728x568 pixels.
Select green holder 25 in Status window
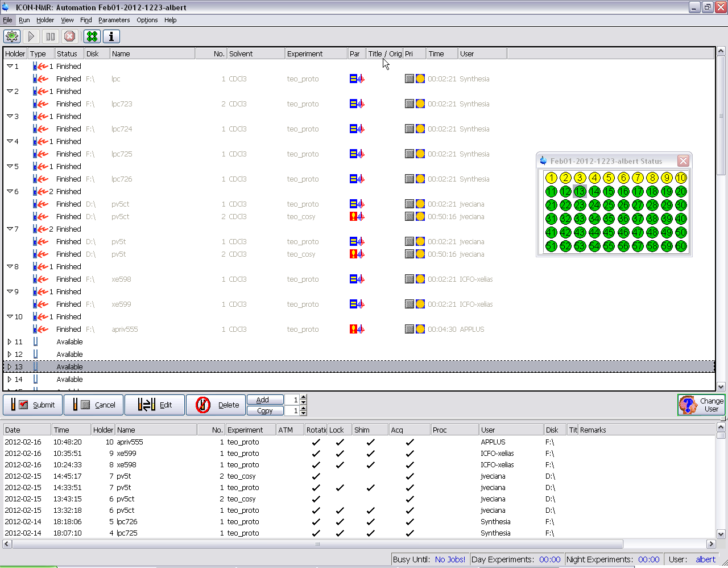pos(609,205)
